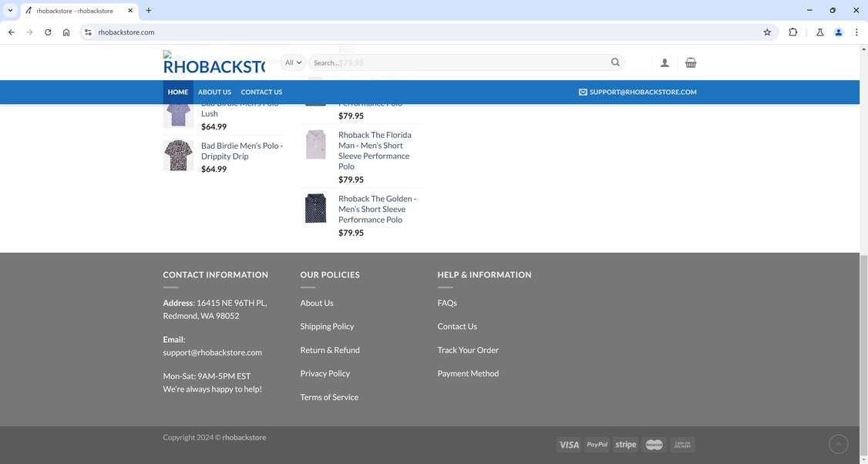Open the user account icon
Screen dimensions: 868x464
[664, 63]
